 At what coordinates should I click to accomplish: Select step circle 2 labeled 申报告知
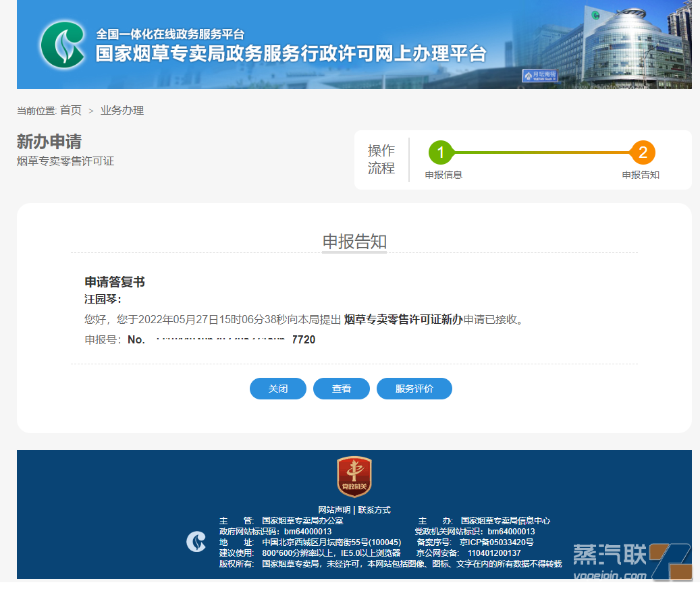642,152
